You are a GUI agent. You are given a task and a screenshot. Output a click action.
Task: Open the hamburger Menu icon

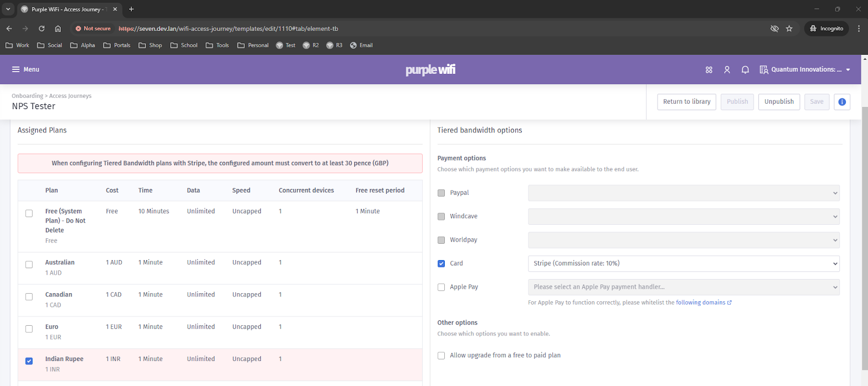(x=16, y=69)
